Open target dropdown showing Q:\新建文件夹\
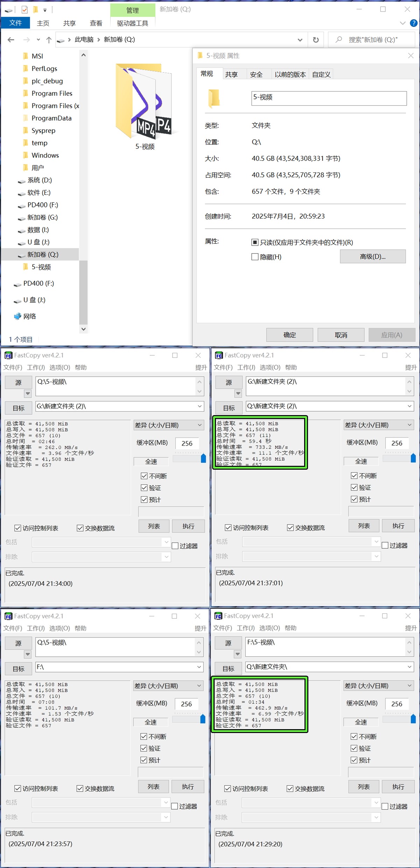The image size is (420, 868). 409,667
